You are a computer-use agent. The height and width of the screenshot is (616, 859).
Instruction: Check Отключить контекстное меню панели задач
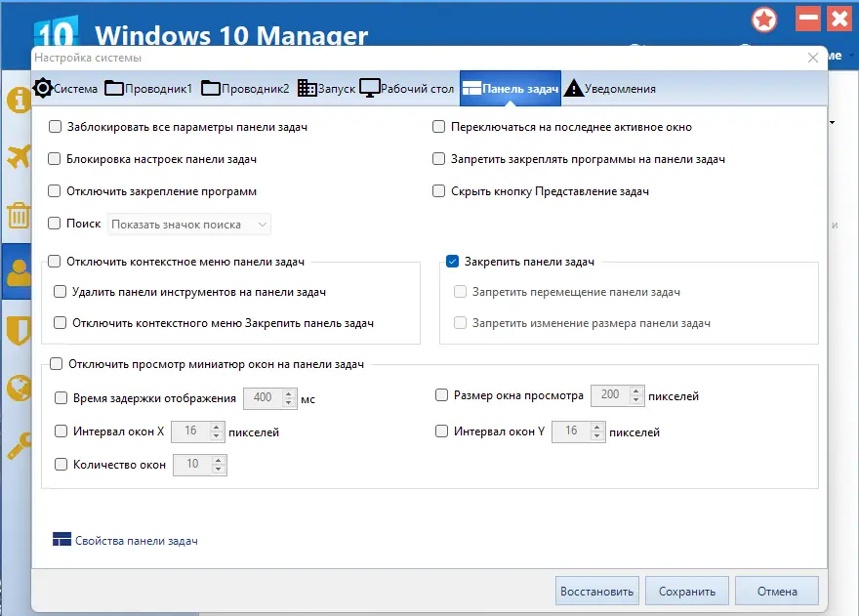[55, 262]
